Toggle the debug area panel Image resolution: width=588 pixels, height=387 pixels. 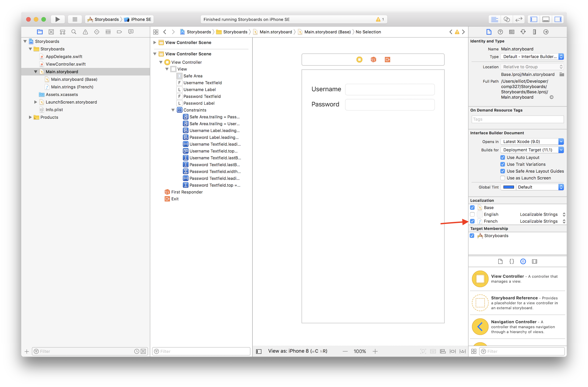(x=546, y=19)
